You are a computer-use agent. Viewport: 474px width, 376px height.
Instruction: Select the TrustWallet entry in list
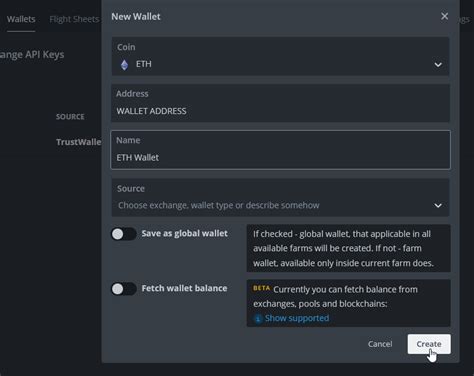(x=79, y=142)
